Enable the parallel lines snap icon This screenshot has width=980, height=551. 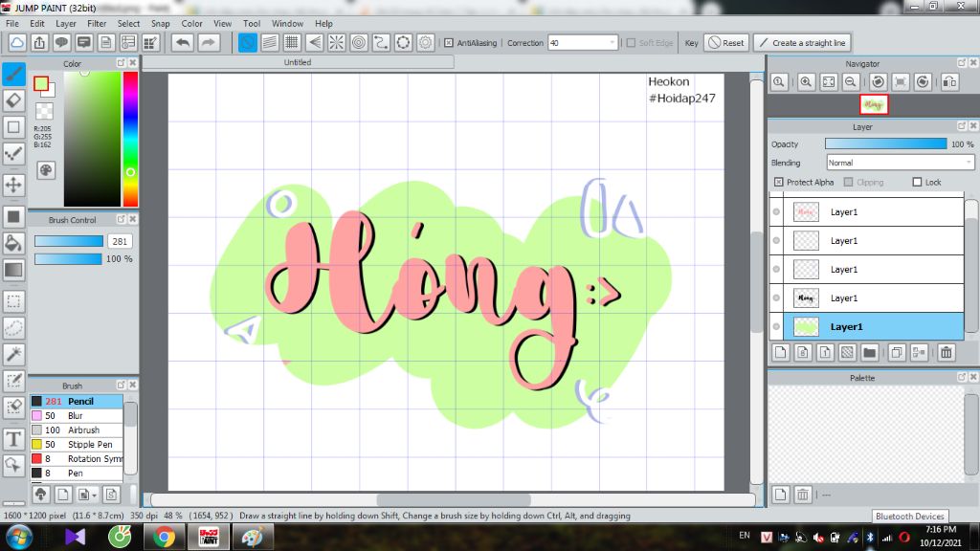click(x=270, y=42)
